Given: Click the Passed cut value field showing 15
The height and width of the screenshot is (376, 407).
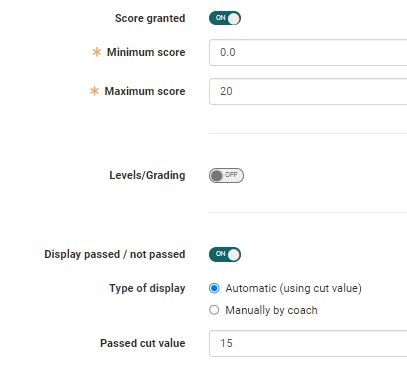Looking at the screenshot, I should click(308, 343).
